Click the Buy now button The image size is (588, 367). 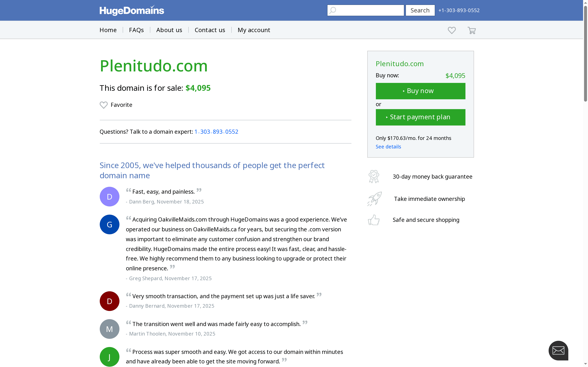click(420, 91)
